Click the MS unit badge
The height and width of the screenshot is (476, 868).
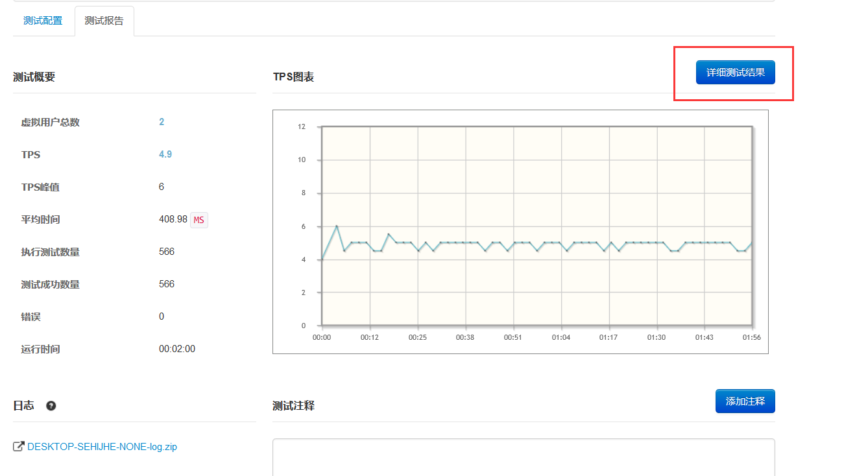click(x=199, y=220)
